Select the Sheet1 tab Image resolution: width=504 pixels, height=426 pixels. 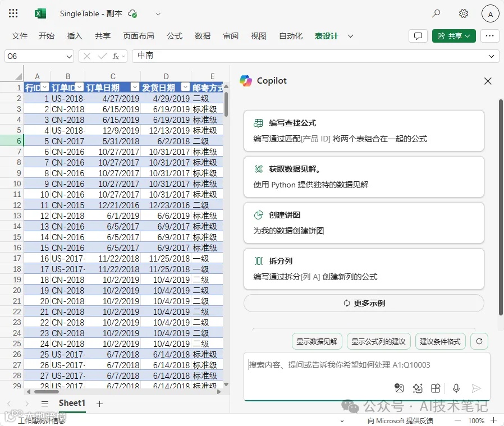click(72, 404)
